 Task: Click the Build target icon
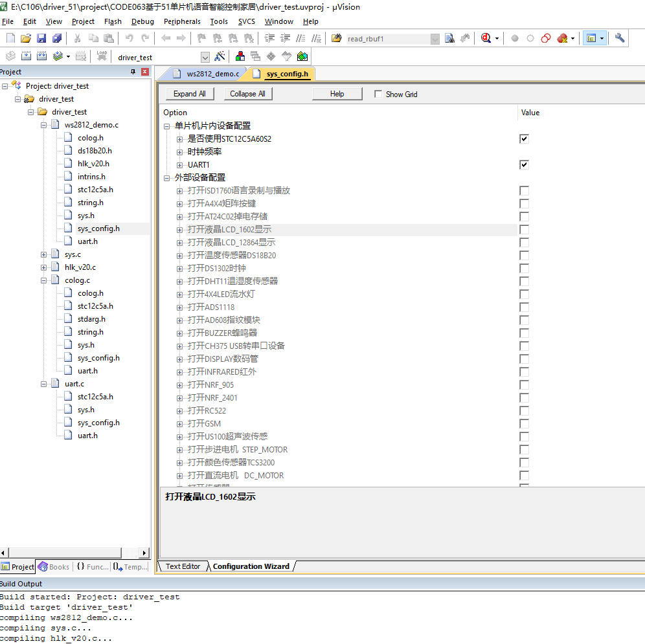click(26, 56)
